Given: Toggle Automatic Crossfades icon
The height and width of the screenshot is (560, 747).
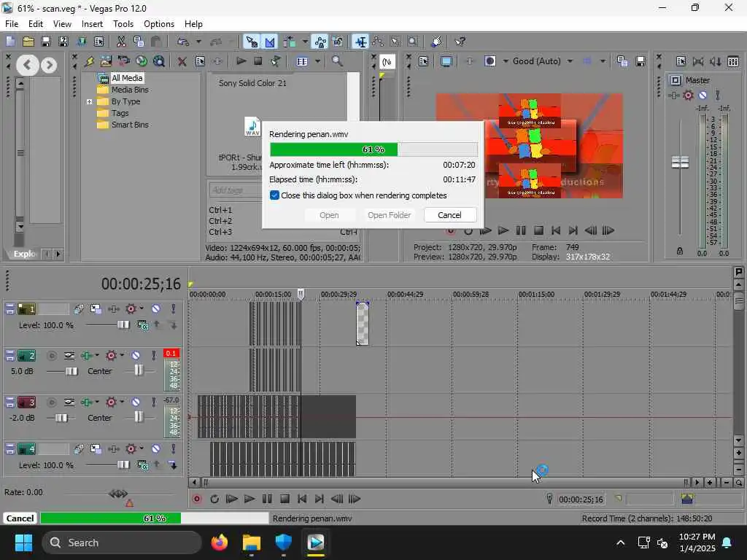Looking at the screenshot, I should coord(270,42).
